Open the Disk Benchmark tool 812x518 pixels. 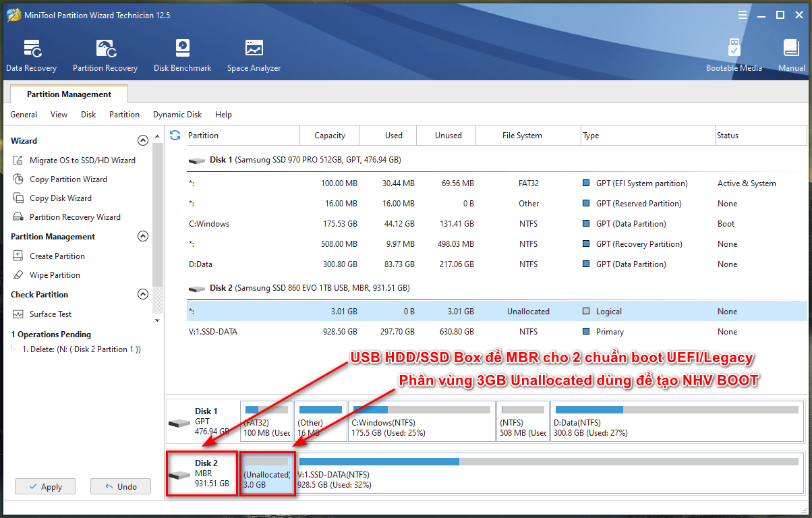point(182,55)
